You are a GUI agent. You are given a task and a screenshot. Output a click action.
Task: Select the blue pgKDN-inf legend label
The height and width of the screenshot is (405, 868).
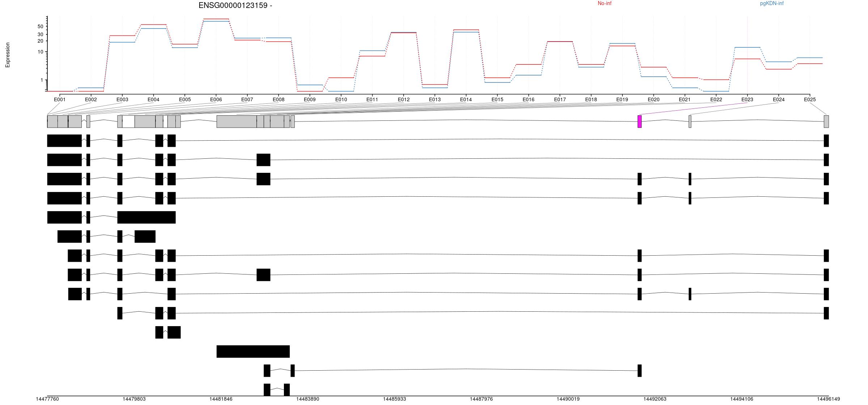(x=772, y=4)
